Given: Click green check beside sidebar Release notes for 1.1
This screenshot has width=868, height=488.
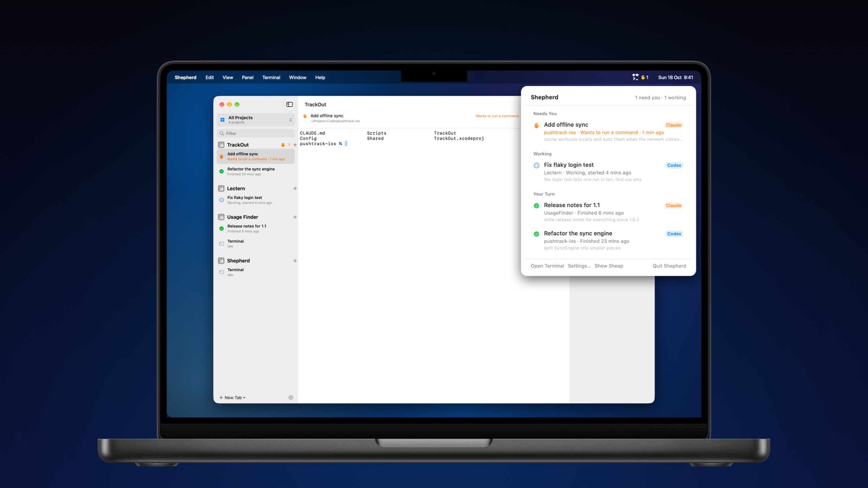Looking at the screenshot, I should (x=221, y=228).
